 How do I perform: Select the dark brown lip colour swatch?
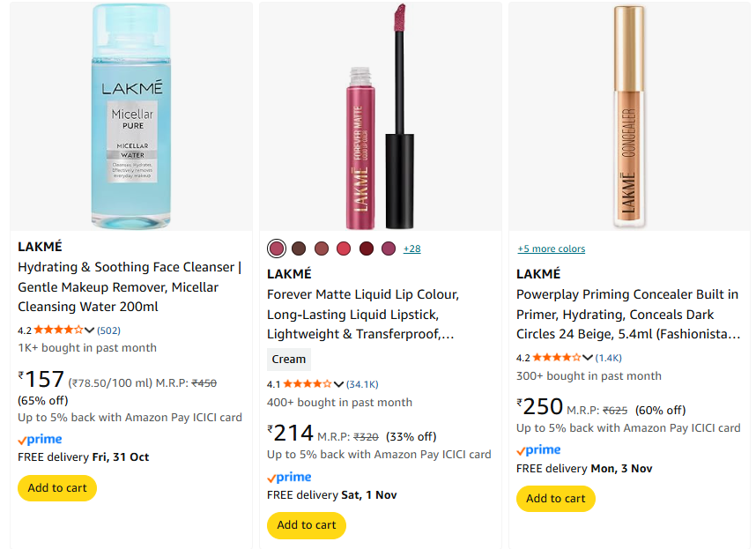[299, 249]
